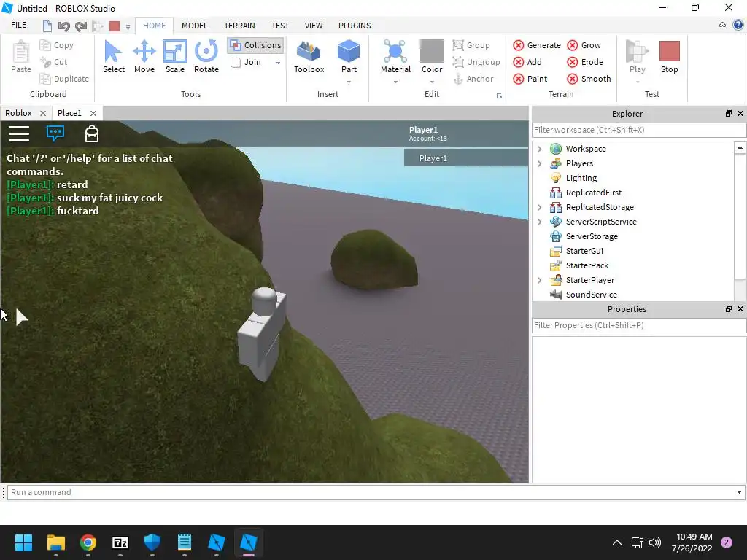Expand the Workspace tree node

click(x=539, y=149)
